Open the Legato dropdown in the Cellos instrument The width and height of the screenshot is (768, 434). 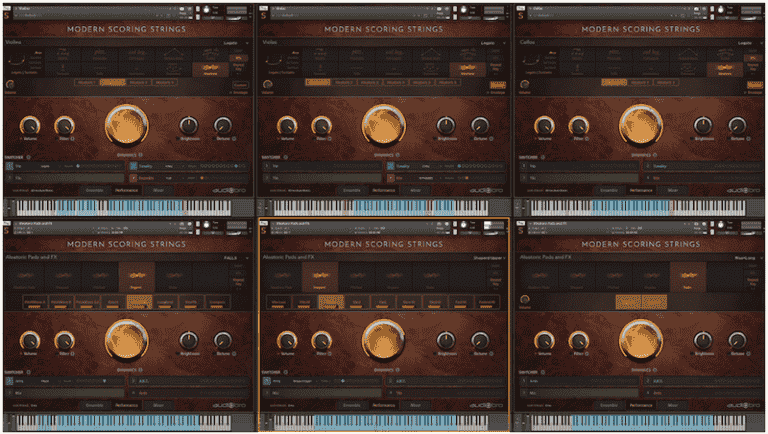click(750, 43)
